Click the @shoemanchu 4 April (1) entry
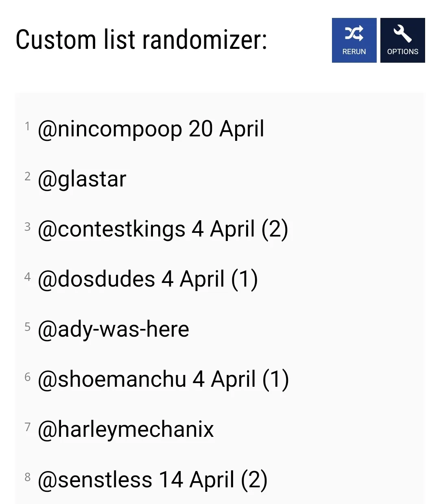The height and width of the screenshot is (504, 430). coord(163,379)
